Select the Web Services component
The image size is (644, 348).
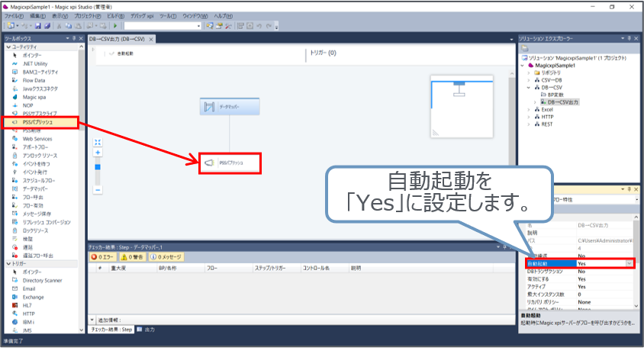point(37,139)
